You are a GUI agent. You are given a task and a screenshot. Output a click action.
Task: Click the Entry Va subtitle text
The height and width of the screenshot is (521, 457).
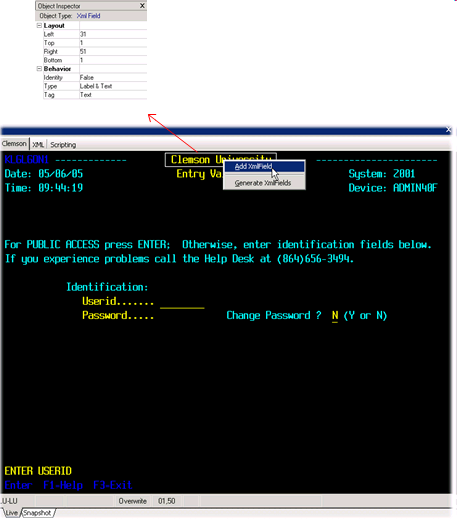click(199, 174)
